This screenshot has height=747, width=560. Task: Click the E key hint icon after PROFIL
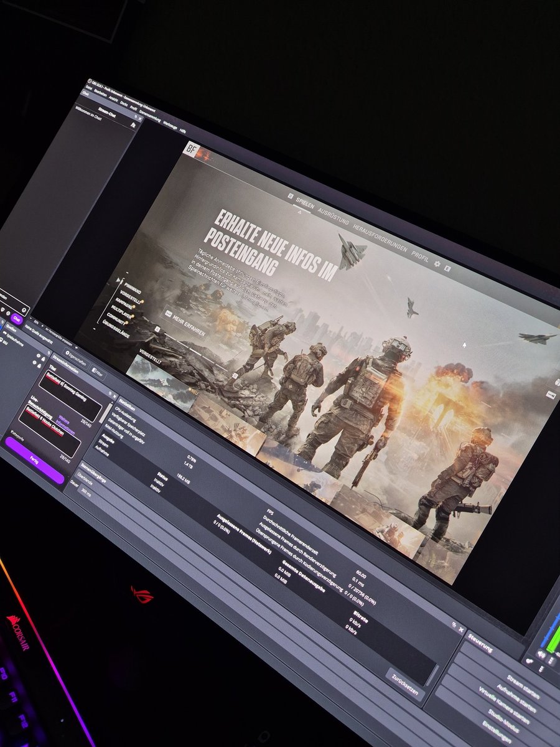(x=447, y=268)
